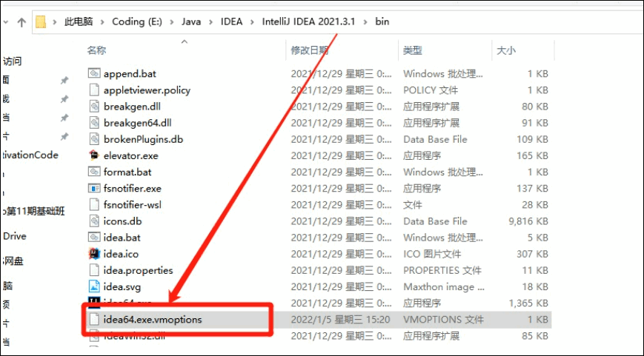Click 此电脑 in the breadcrumb path
Viewport: 644px width, 356px height.
point(79,21)
